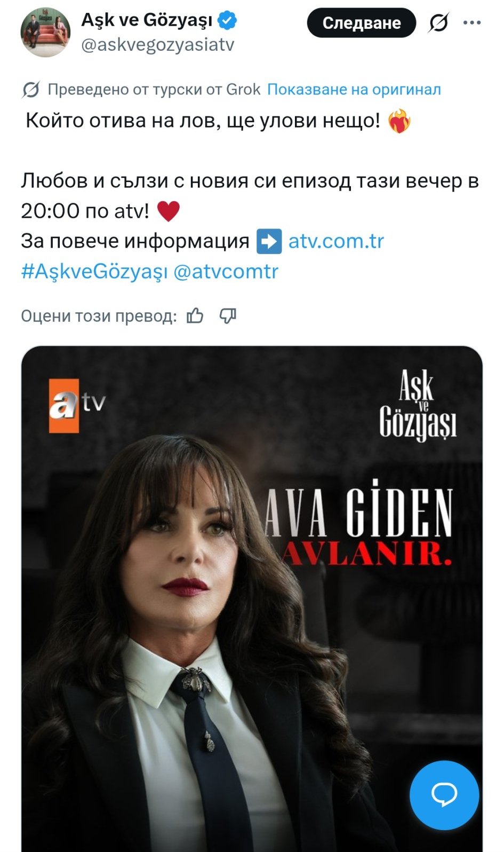Open the Grok icon beside the follow button
The image size is (504, 852).
tap(438, 23)
